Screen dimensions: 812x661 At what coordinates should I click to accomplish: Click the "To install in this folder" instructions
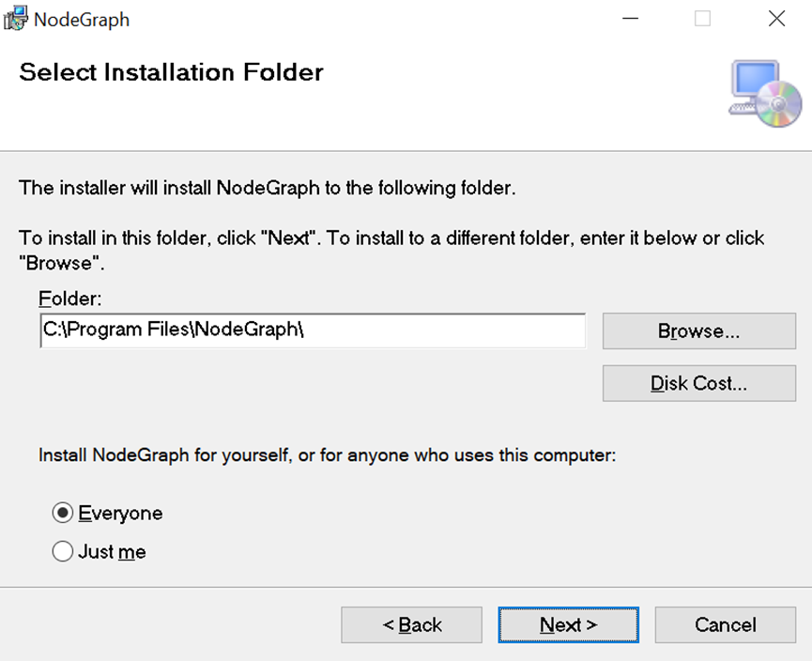[391, 238]
